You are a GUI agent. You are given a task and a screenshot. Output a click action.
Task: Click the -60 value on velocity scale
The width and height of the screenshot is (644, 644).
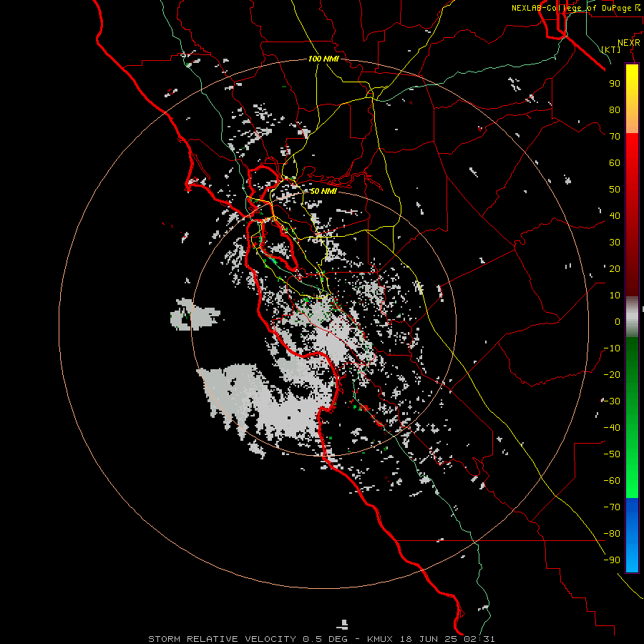(612, 481)
